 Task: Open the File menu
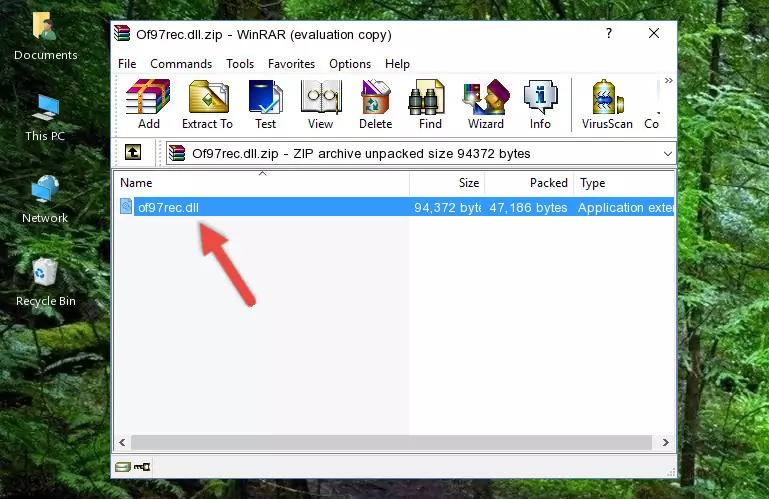[127, 64]
